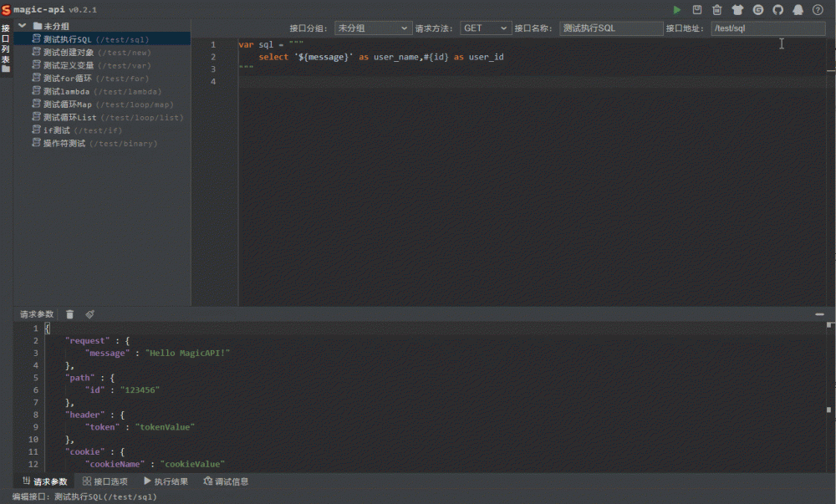
Task: Open the GET request method dropdown
Action: [485, 28]
